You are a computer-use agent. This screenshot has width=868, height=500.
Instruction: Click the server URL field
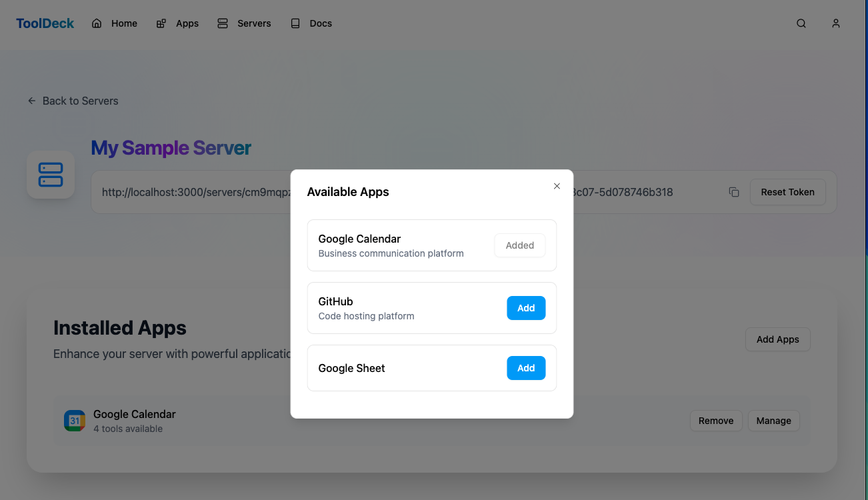tap(463, 192)
